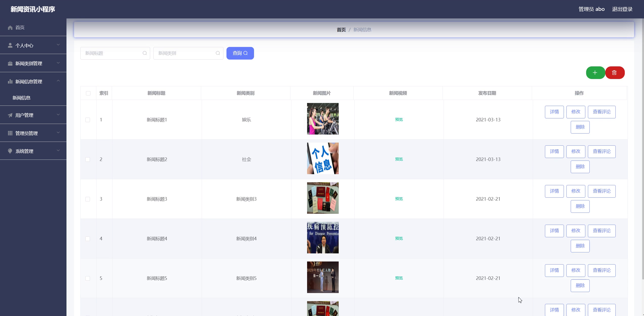Click 预览 video link for 新闻标题5
The image size is (644, 316).
click(399, 278)
